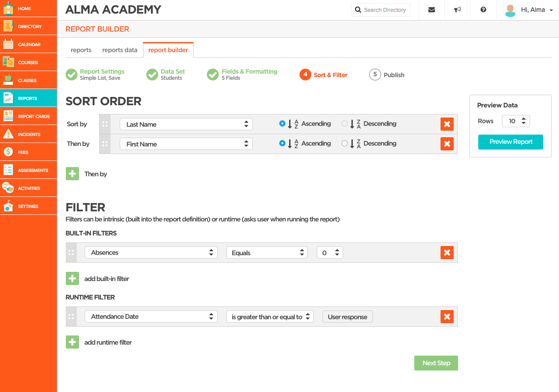
Task: Delete the Absences built-in filter
Action: click(x=447, y=253)
